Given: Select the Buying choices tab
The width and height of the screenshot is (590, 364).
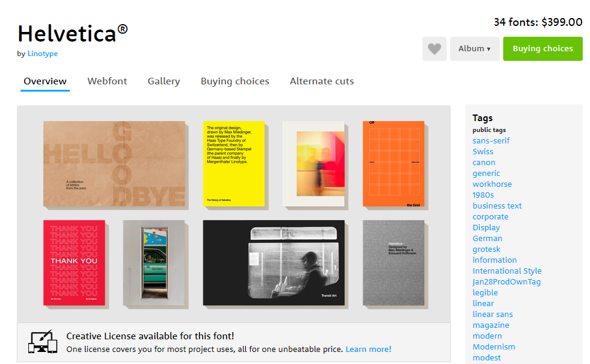Looking at the screenshot, I should tap(235, 81).
